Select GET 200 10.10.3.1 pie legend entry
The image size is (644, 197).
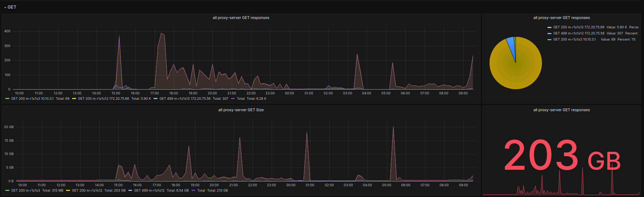click(x=574, y=39)
